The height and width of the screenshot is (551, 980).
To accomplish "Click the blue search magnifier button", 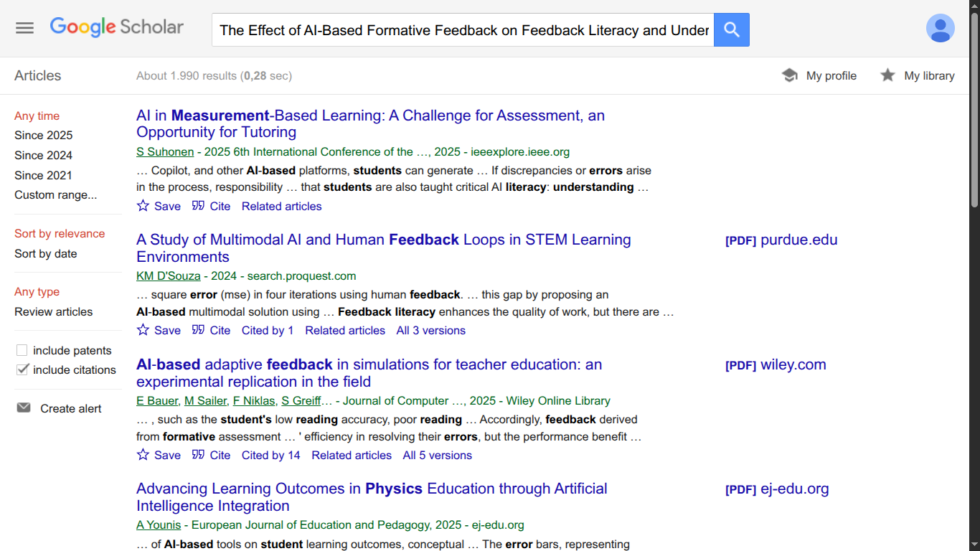I will (x=731, y=29).
